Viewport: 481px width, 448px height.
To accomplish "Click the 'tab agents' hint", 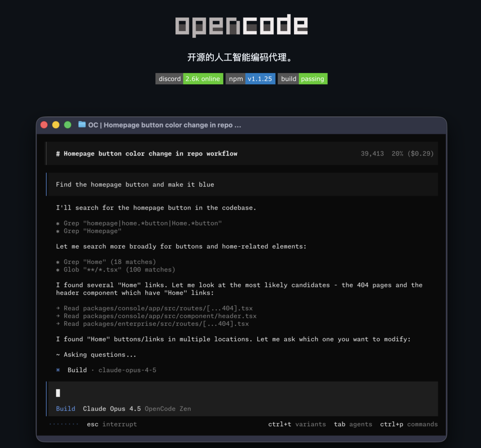I will coord(353,424).
